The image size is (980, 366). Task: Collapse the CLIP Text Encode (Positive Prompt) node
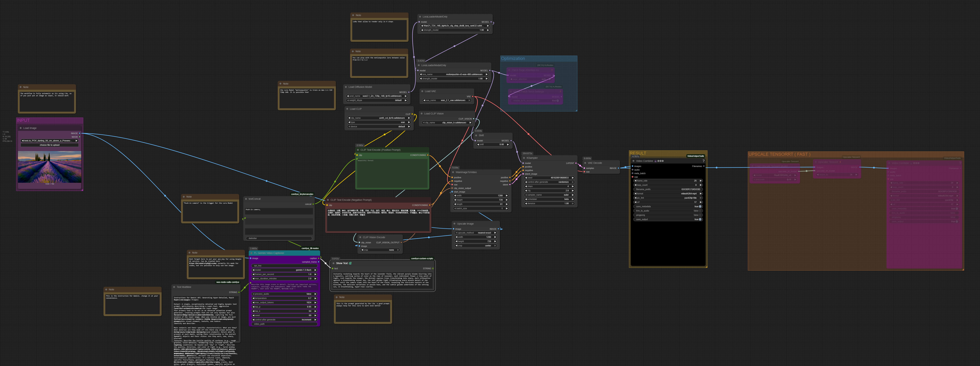[x=358, y=150]
